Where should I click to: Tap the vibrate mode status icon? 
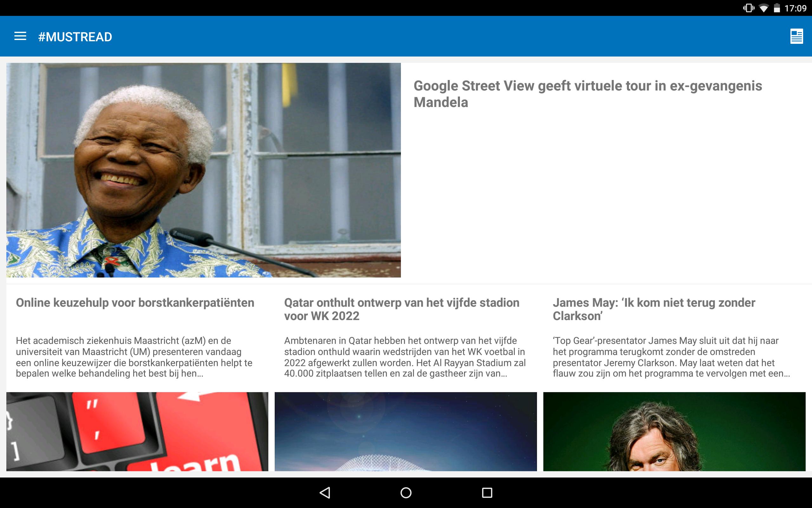tap(749, 8)
